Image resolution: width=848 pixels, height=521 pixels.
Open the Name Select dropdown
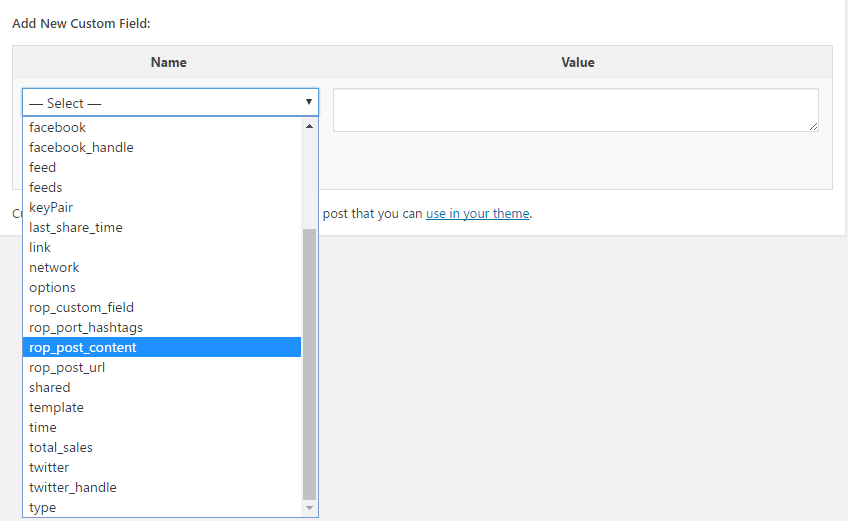coord(170,103)
